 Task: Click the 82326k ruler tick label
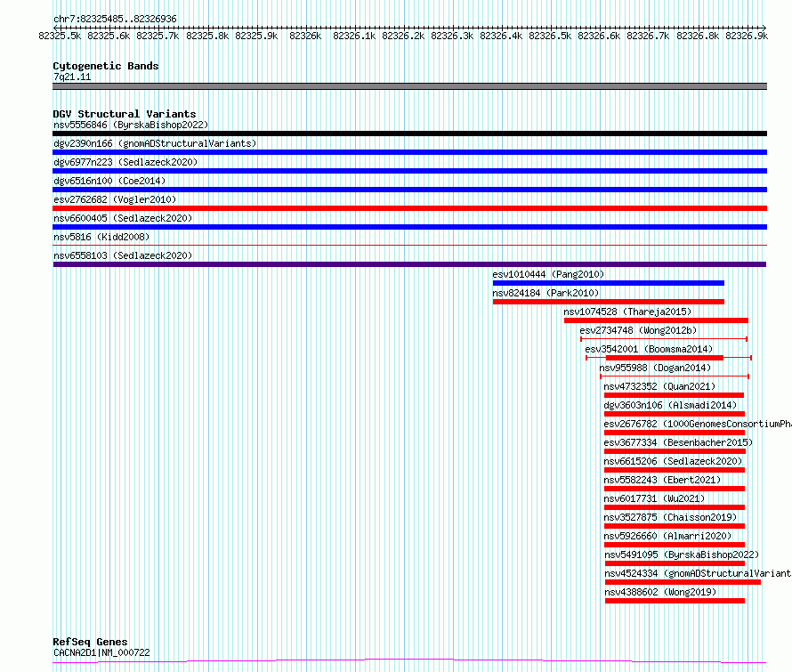[305, 36]
